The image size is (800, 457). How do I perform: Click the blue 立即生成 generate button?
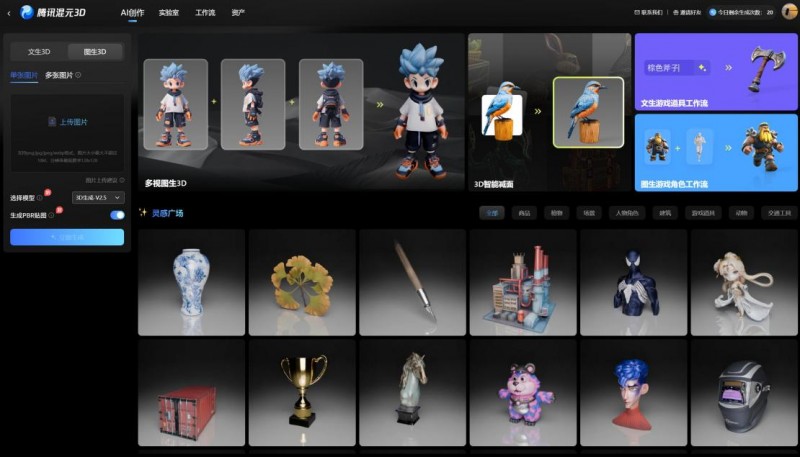(x=67, y=237)
